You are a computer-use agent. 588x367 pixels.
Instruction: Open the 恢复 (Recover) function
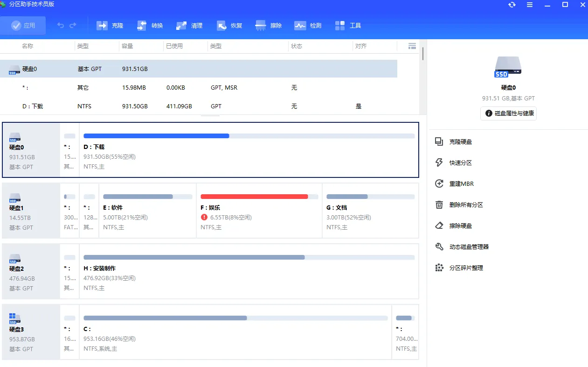tap(229, 26)
